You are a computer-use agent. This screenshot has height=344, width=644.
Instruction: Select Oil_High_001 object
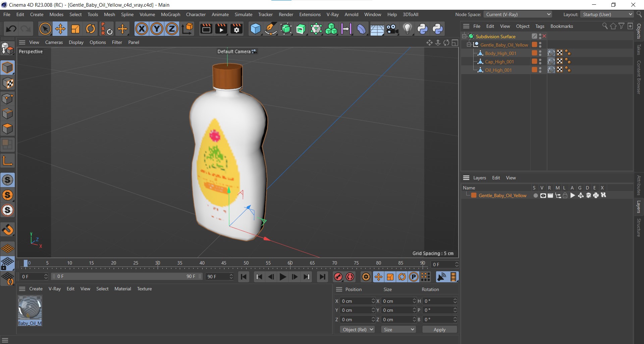point(498,70)
